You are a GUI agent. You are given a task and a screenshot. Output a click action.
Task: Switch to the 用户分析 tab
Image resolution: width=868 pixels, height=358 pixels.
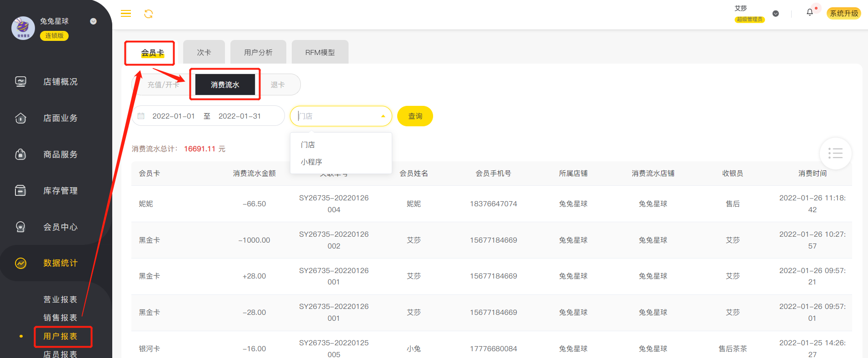pyautogui.click(x=258, y=52)
